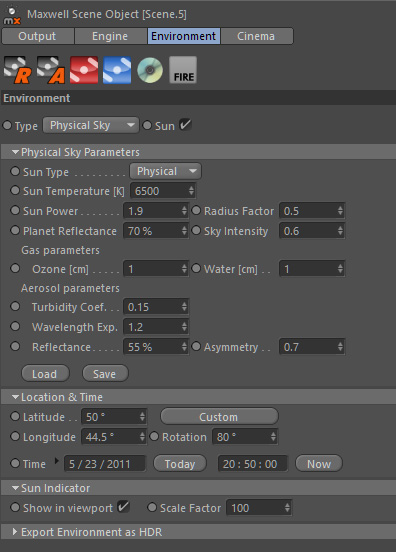Click the blue Maxwell icon
This screenshot has width=396, height=552.
click(117, 70)
